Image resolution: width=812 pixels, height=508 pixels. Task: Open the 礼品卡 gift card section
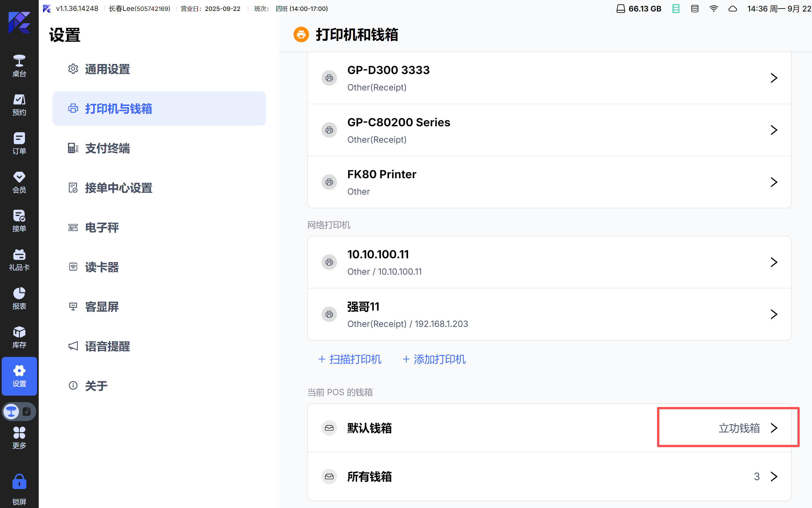click(19, 260)
